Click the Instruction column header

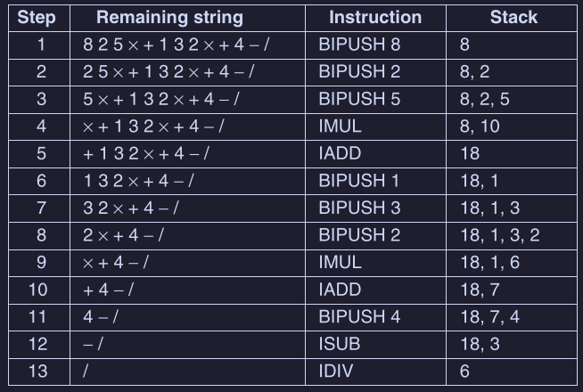click(x=375, y=17)
